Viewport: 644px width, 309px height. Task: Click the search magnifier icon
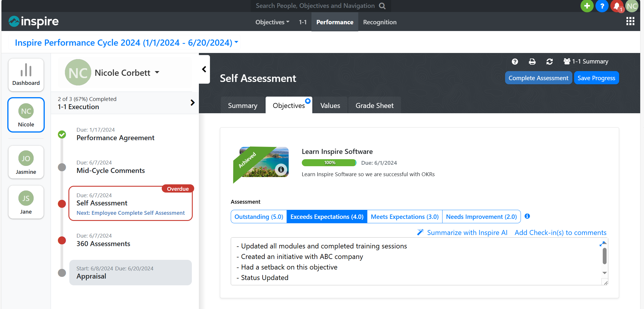[382, 6]
